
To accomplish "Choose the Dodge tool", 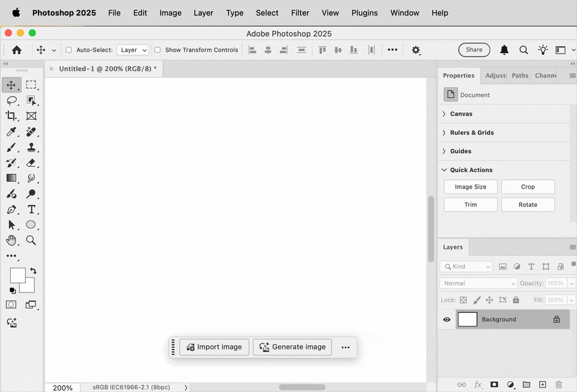I will click(31, 194).
